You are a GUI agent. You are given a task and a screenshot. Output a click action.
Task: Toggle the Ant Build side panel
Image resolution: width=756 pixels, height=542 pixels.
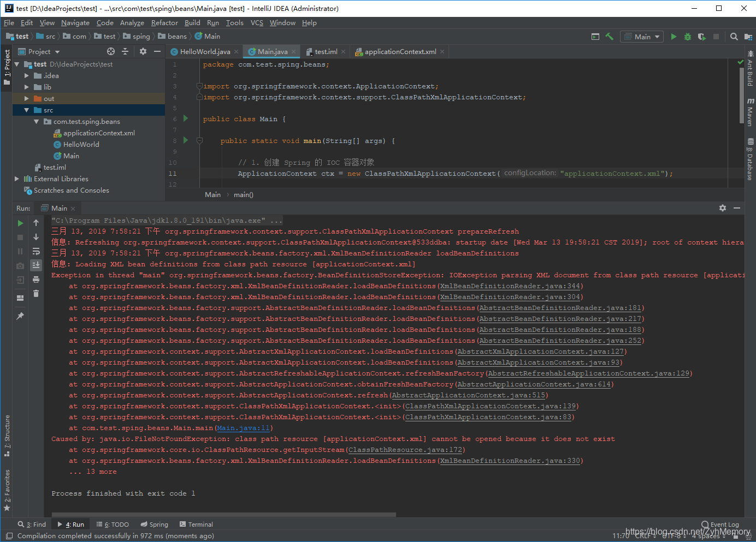[x=751, y=68]
